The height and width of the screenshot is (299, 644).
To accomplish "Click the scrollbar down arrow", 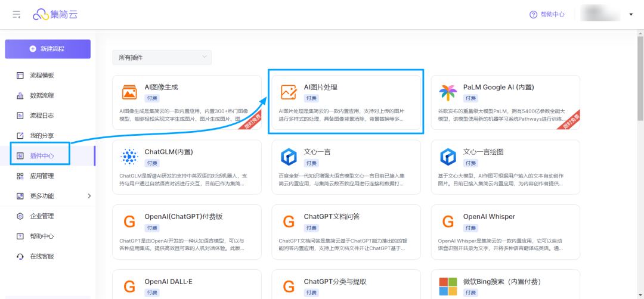I will click(x=640, y=295).
